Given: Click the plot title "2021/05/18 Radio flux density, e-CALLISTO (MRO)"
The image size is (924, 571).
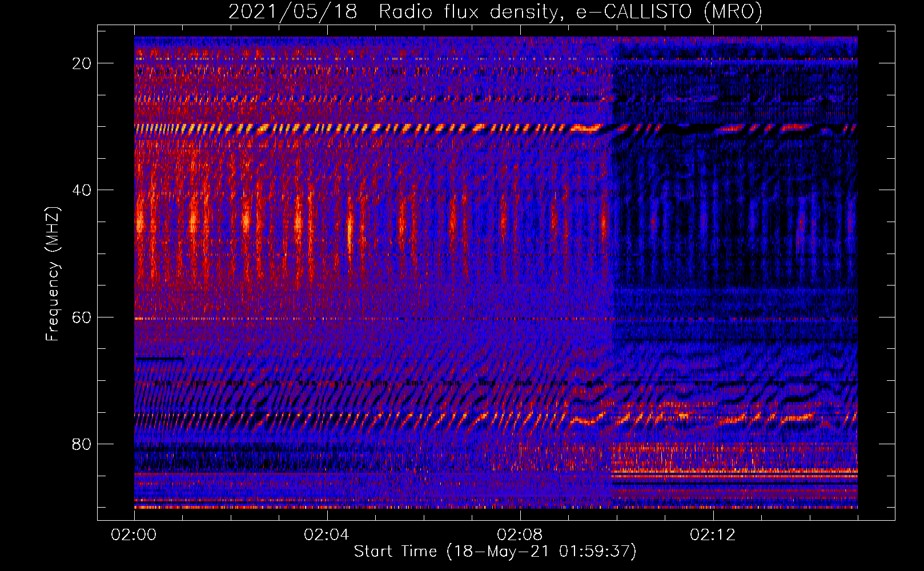Looking at the screenshot, I should 495,12.
